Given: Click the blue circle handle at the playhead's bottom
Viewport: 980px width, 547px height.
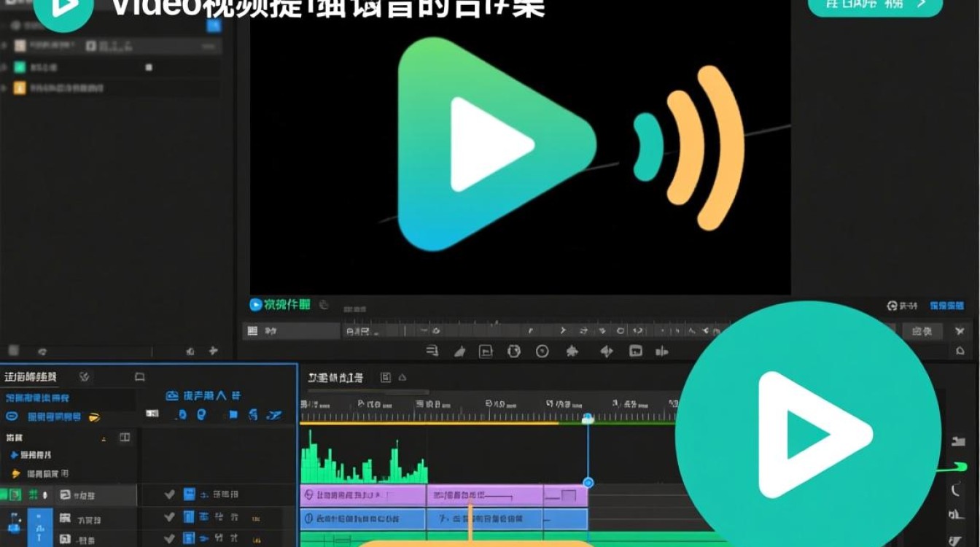Looking at the screenshot, I should click(x=588, y=483).
